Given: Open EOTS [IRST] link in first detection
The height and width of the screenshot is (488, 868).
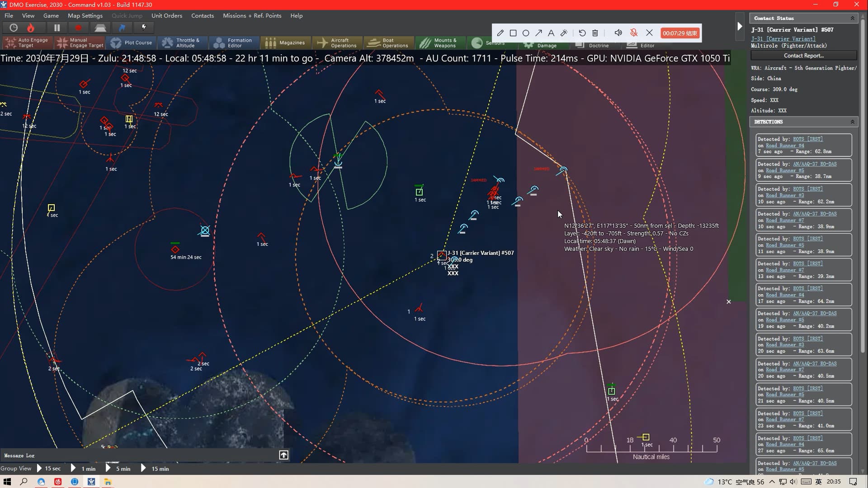Looking at the screenshot, I should (x=808, y=139).
